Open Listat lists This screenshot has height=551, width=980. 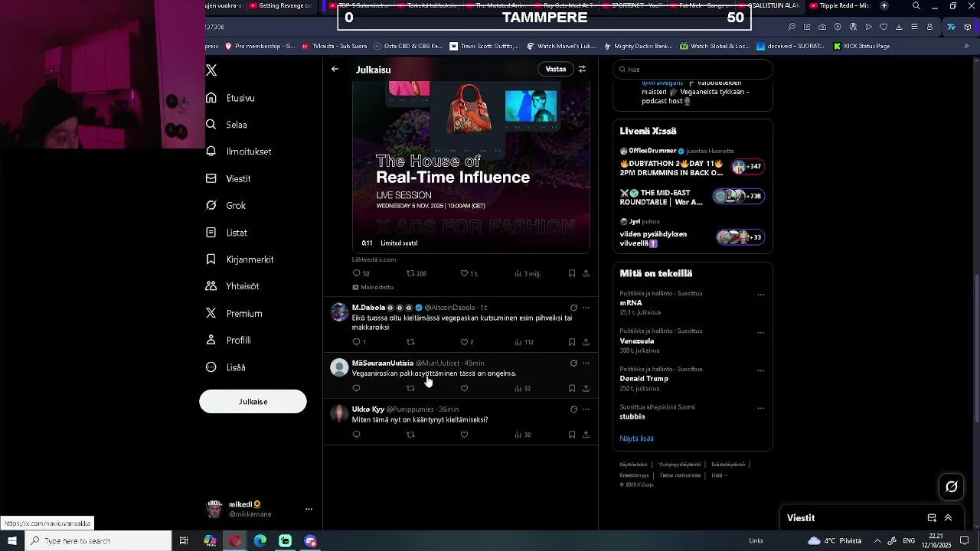227,233
